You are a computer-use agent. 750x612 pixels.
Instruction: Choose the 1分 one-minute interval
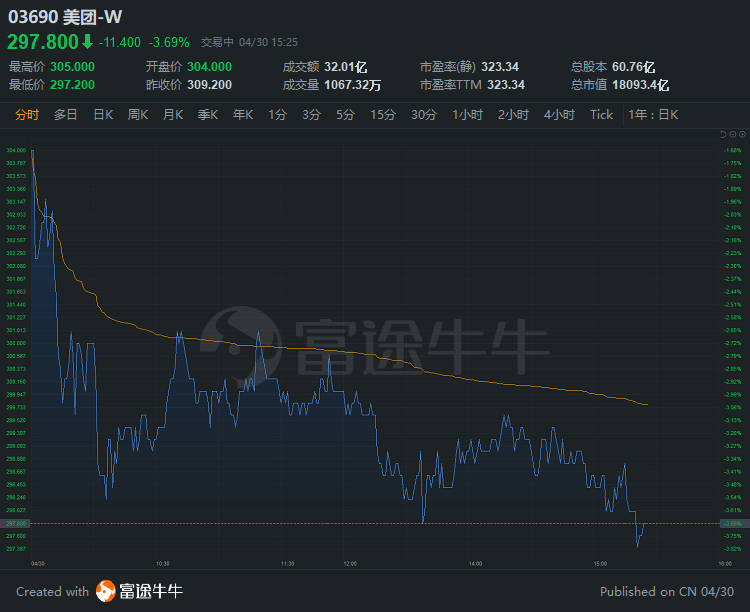point(277,115)
